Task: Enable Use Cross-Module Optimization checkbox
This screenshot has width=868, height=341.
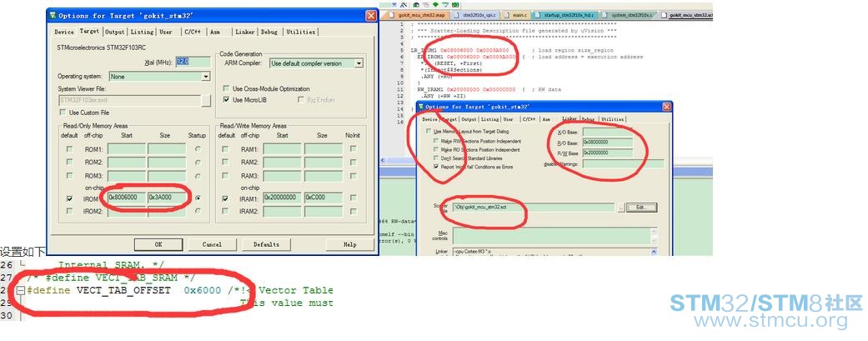Action: pyautogui.click(x=226, y=88)
